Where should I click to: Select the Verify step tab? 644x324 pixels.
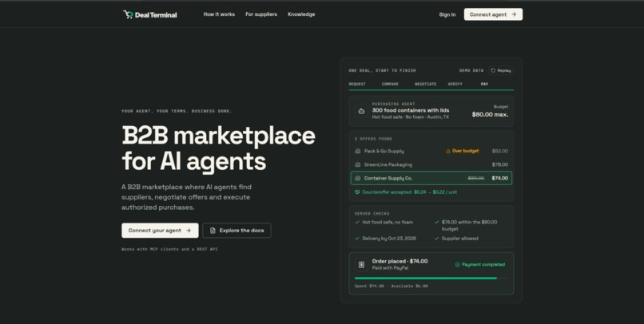(455, 84)
